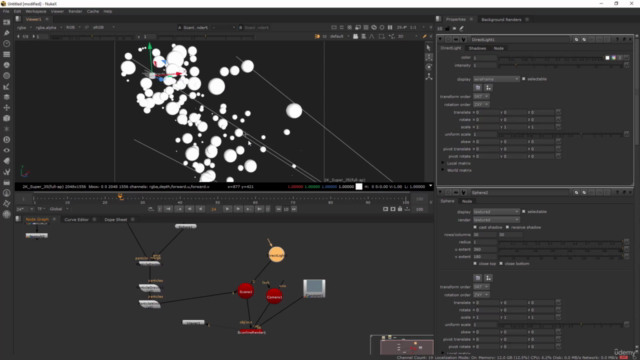
Task: Open the Image nodes toolbar icon
Action: click(x=7, y=22)
